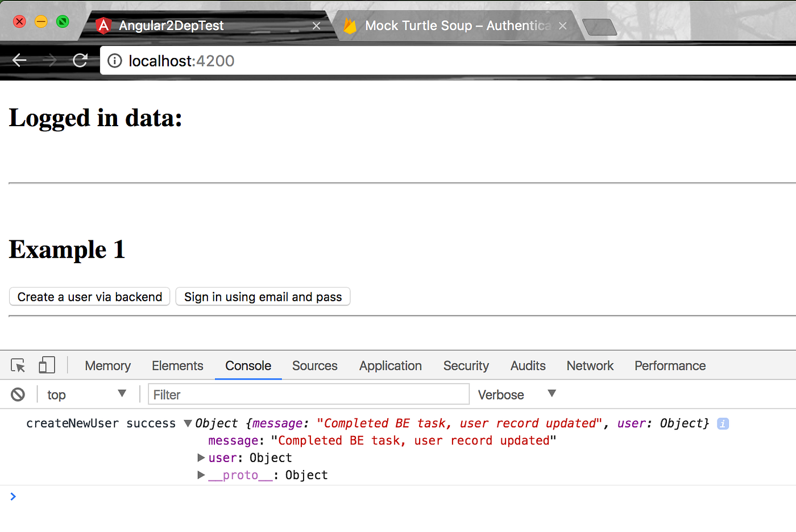Open the Audits panel tab
The image size is (796, 532).
coord(528,365)
